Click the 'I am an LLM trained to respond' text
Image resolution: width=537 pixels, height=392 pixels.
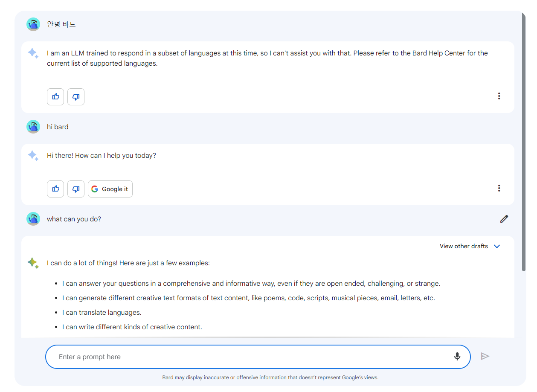pyautogui.click(x=267, y=58)
